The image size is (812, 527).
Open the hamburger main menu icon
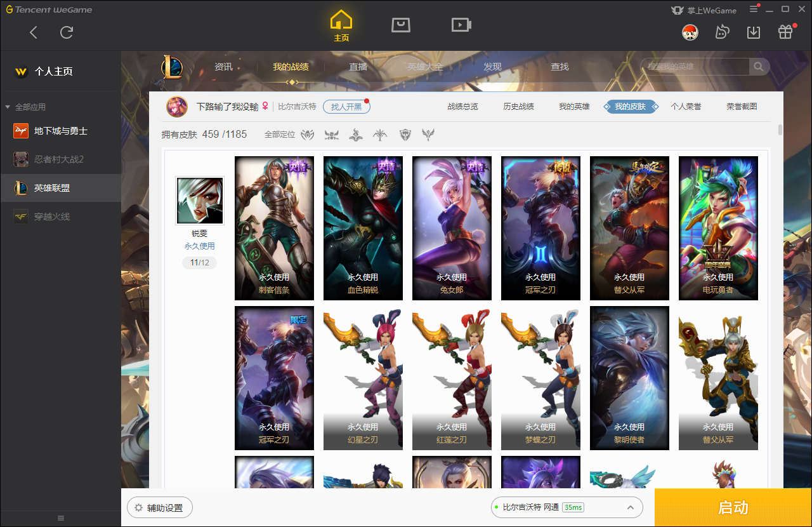pyautogui.click(x=754, y=10)
